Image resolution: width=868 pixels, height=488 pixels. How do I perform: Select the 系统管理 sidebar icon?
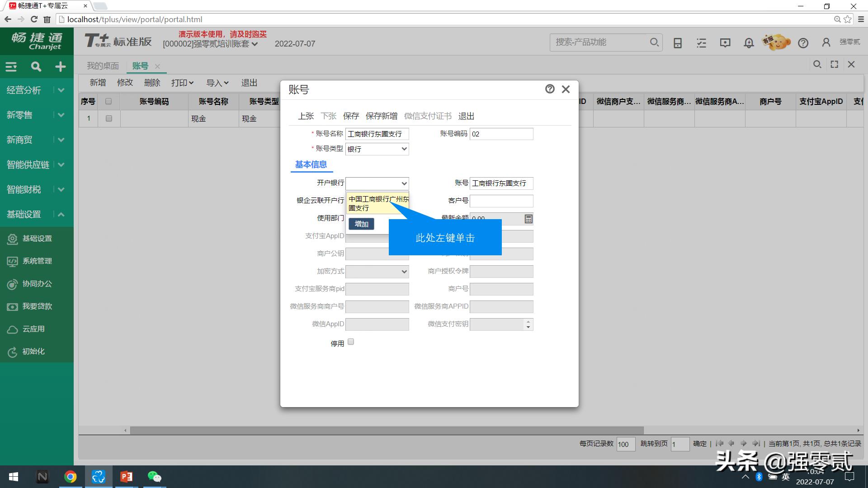(12, 261)
